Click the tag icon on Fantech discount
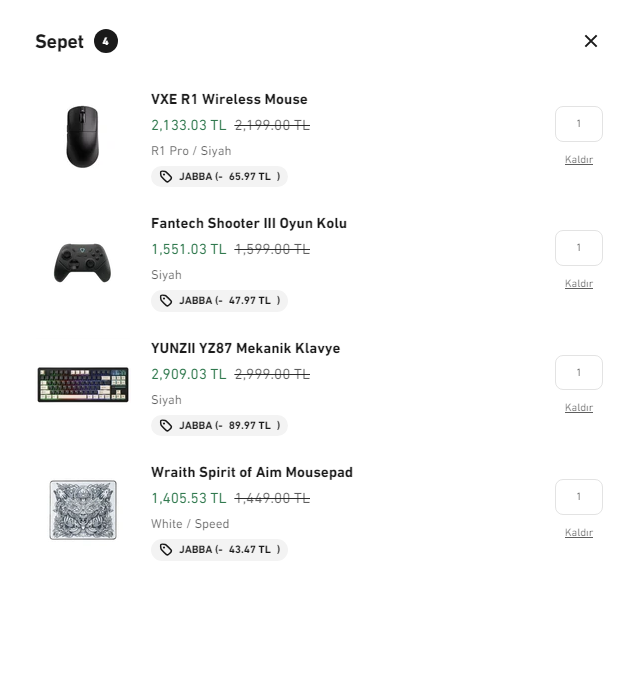Viewport: 640px width, 683px height. (x=166, y=301)
